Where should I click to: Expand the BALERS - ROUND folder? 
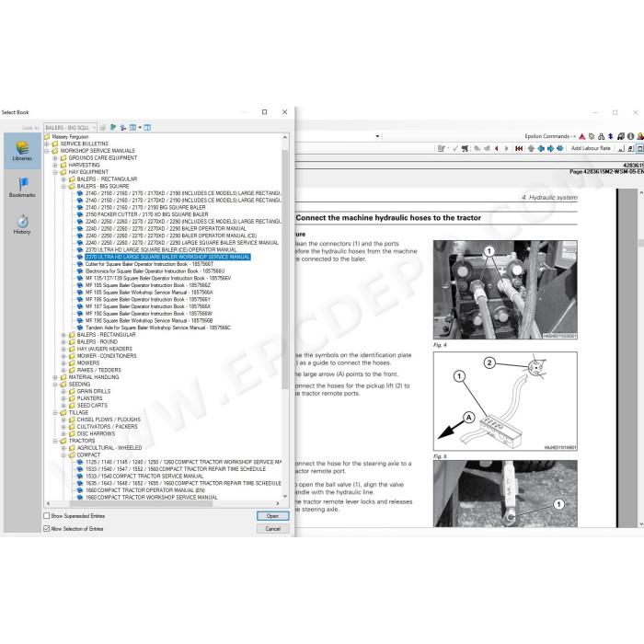pyautogui.click(x=63, y=341)
